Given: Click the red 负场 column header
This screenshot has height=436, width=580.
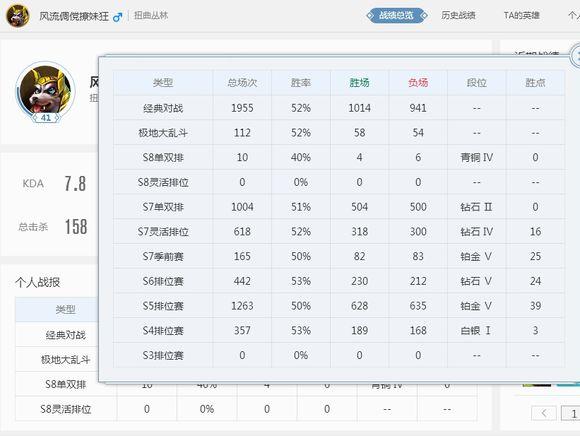Looking at the screenshot, I should (418, 83).
